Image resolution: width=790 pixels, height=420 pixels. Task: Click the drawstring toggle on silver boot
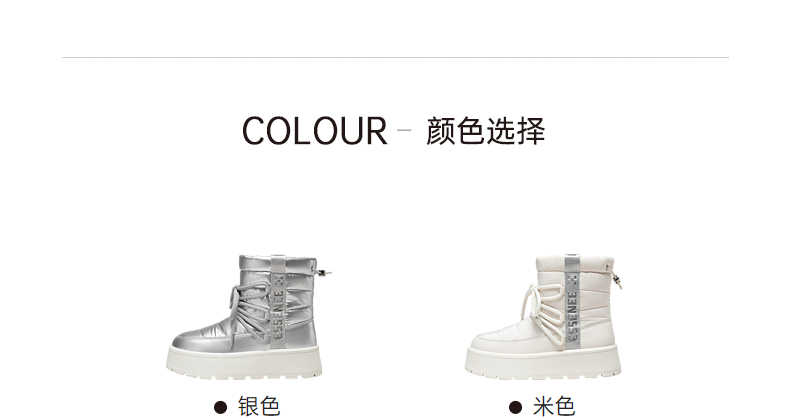[x=321, y=272]
